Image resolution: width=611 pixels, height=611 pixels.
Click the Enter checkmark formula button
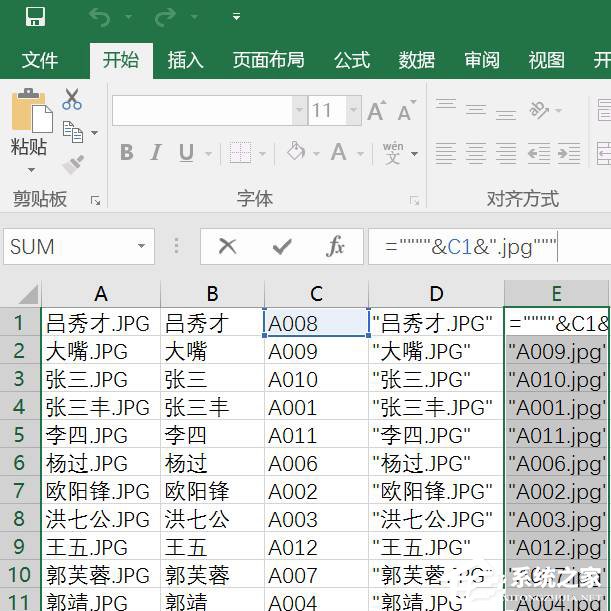click(282, 246)
